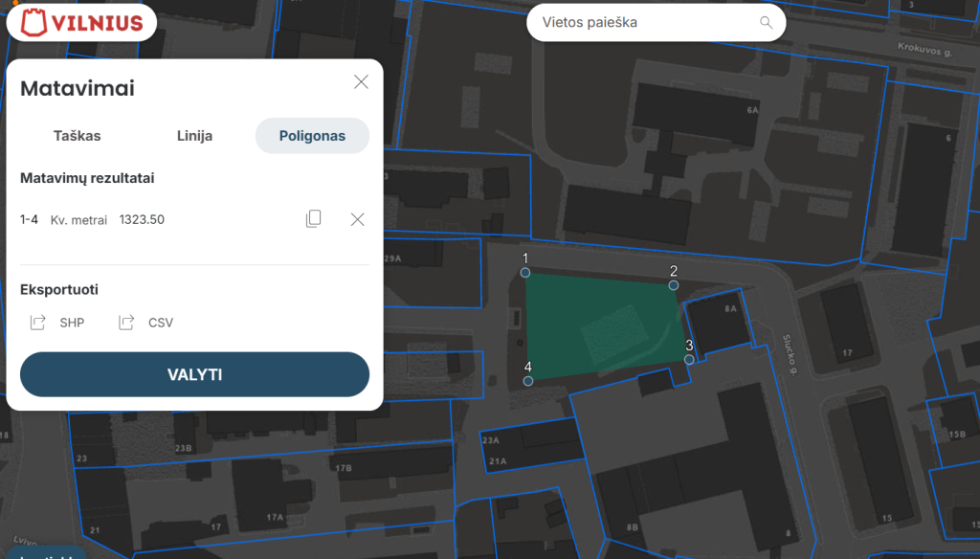Export measurements as CSV
The width and height of the screenshot is (980, 559).
point(161,323)
